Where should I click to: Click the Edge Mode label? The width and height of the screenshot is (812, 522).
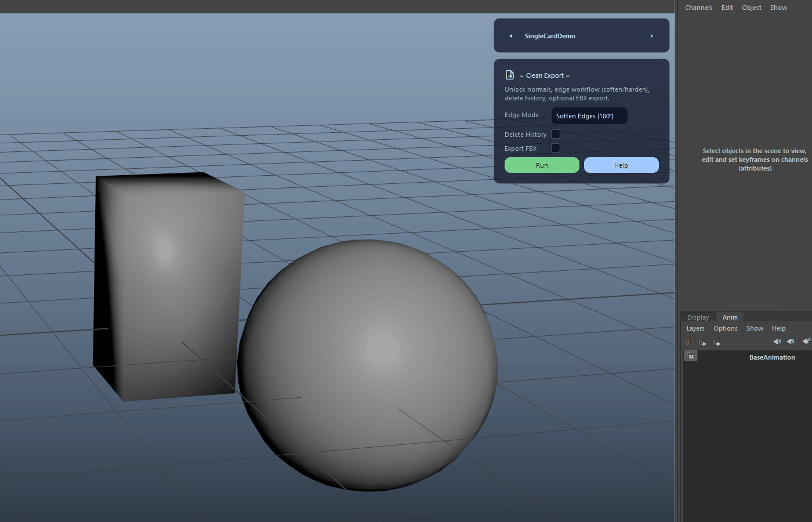coord(521,115)
